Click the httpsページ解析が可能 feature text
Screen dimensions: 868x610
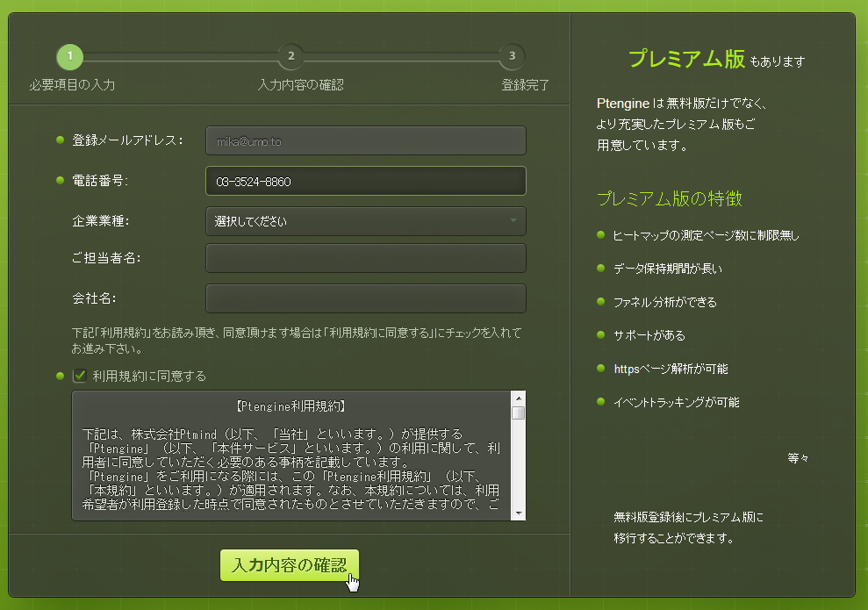point(671,369)
